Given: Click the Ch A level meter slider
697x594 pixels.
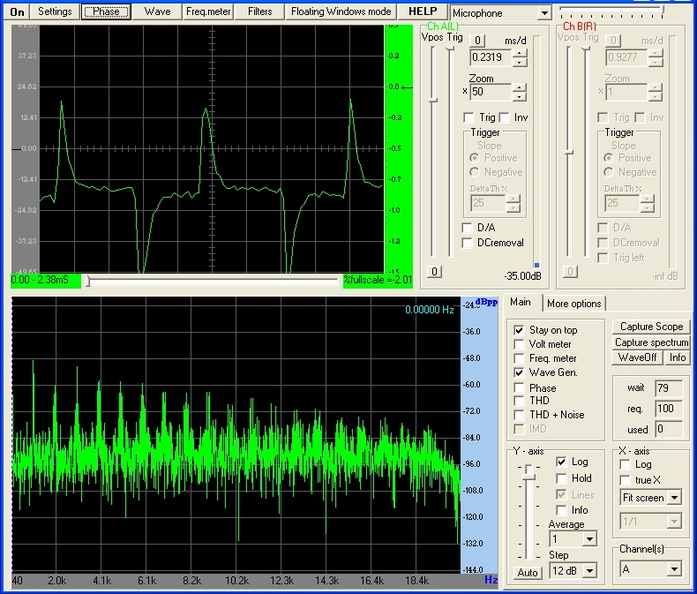Looking at the screenshot, I should pyautogui.click(x=537, y=151).
